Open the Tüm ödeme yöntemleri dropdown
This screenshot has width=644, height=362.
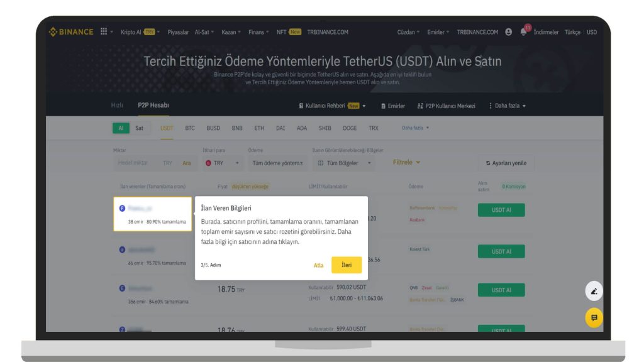tap(277, 163)
